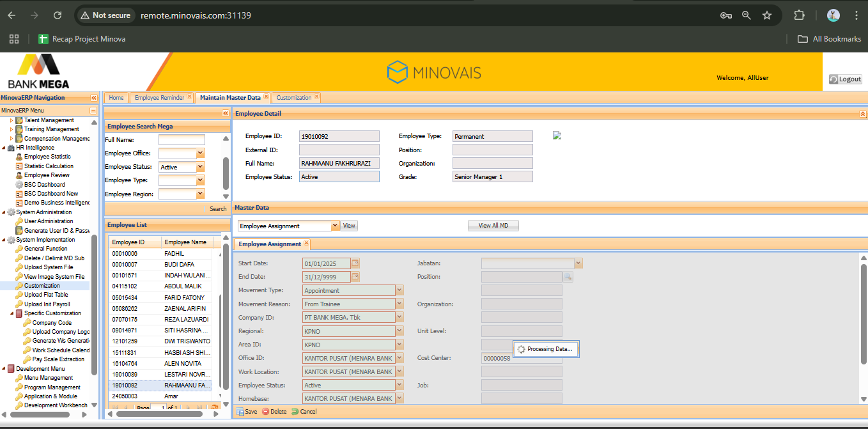Screen dimensions: 868x429
Task: Collapse the Employee Detail panel
Action: click(x=863, y=113)
